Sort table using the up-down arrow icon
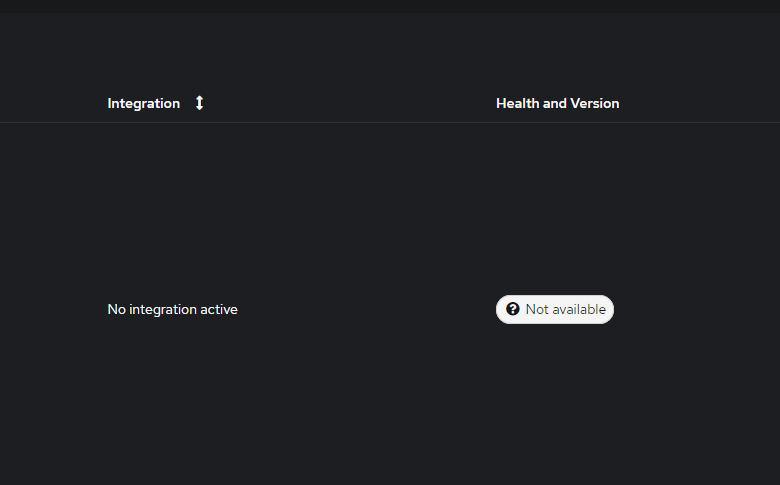This screenshot has width=780, height=485. click(x=199, y=103)
